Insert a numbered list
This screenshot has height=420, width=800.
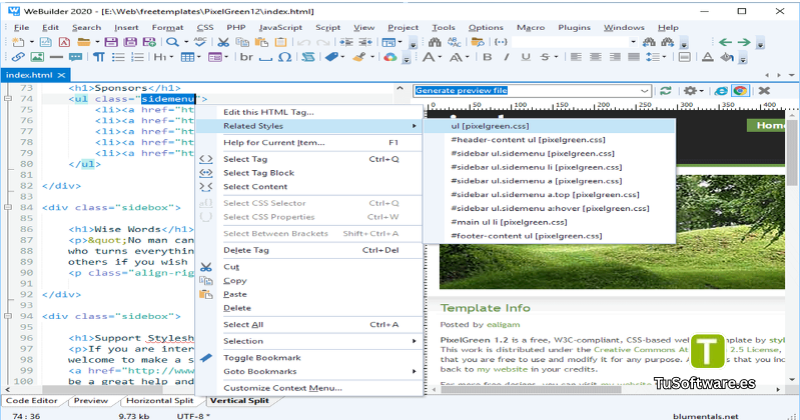137,57
